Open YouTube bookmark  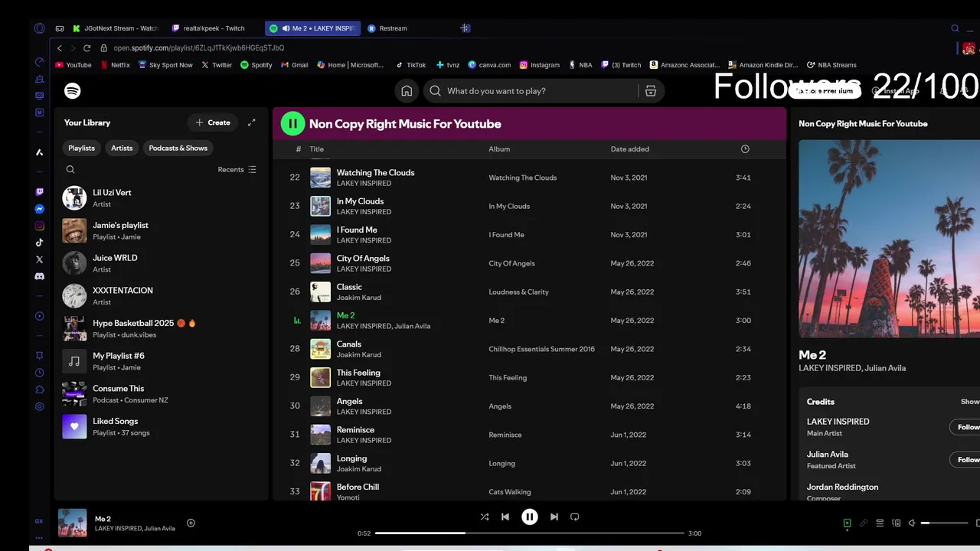(73, 65)
